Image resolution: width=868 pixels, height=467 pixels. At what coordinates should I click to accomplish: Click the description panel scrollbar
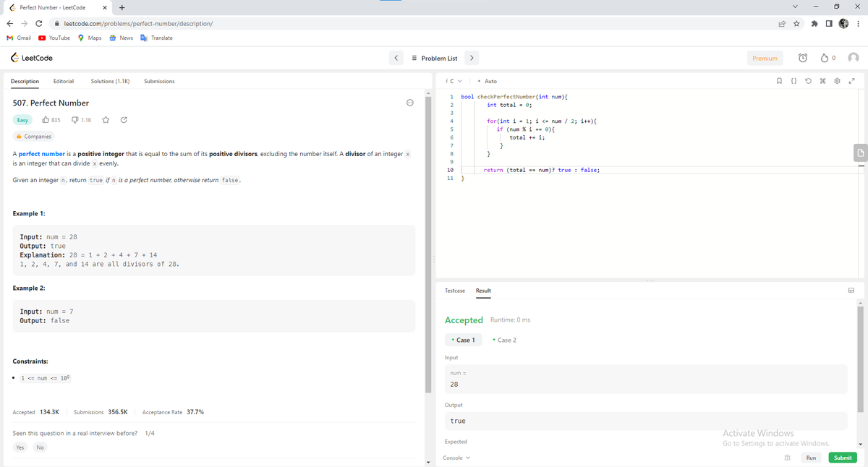[x=429, y=246]
